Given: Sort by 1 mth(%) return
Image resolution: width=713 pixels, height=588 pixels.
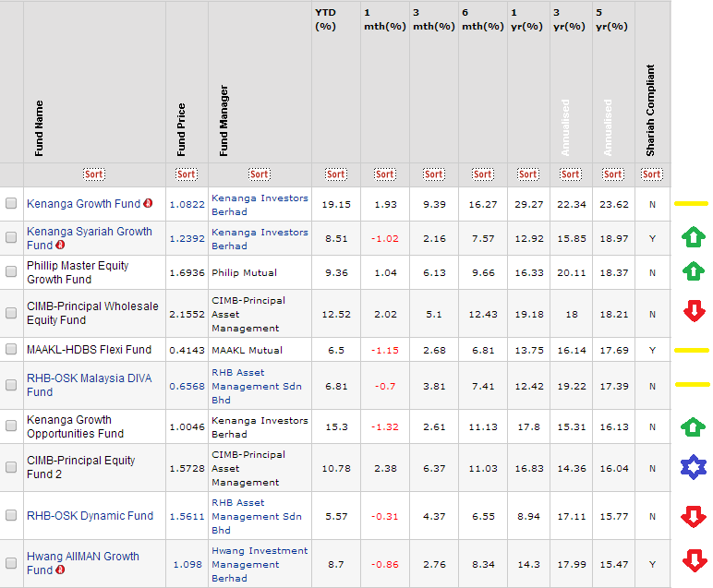Looking at the screenshot, I should coord(385,174).
